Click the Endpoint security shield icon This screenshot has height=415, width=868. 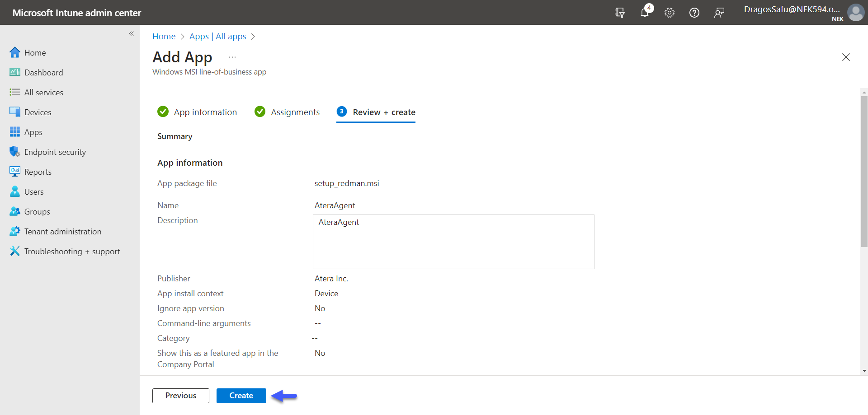[15, 152]
